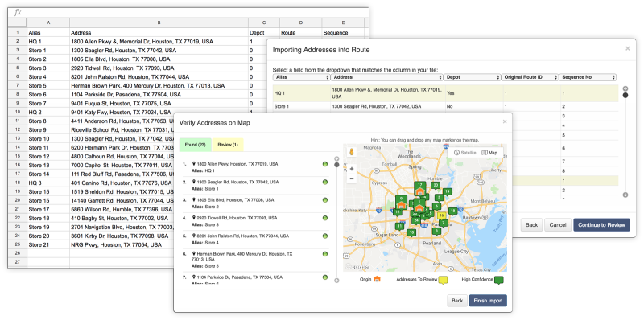Select map marker number 17 origin

[419, 188]
